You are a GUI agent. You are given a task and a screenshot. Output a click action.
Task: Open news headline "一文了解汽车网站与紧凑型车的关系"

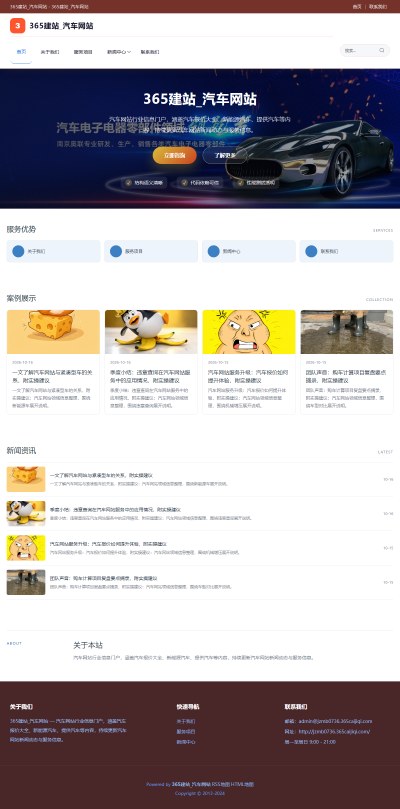pos(101,475)
